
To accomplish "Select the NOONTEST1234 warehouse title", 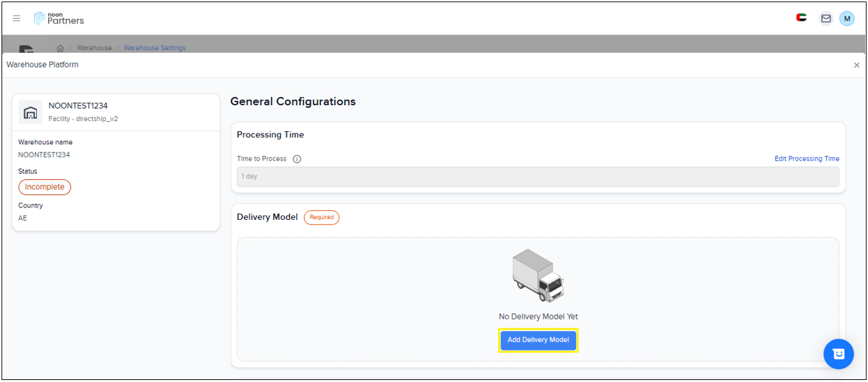I will [78, 106].
